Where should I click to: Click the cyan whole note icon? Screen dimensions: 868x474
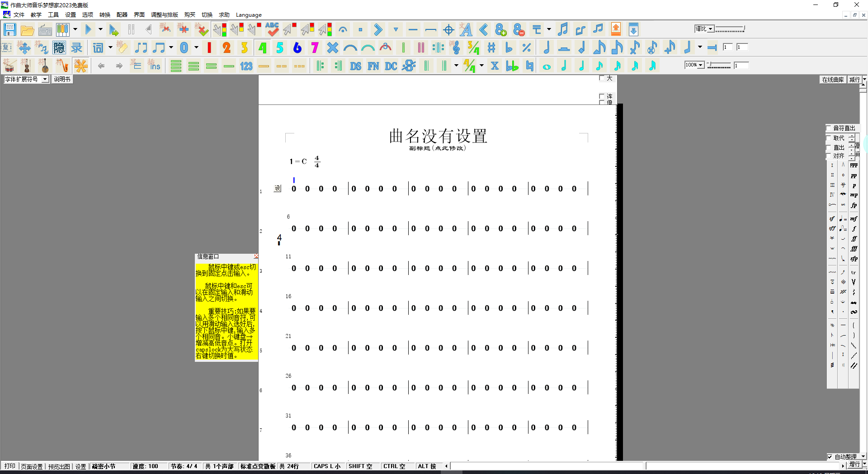(547, 66)
